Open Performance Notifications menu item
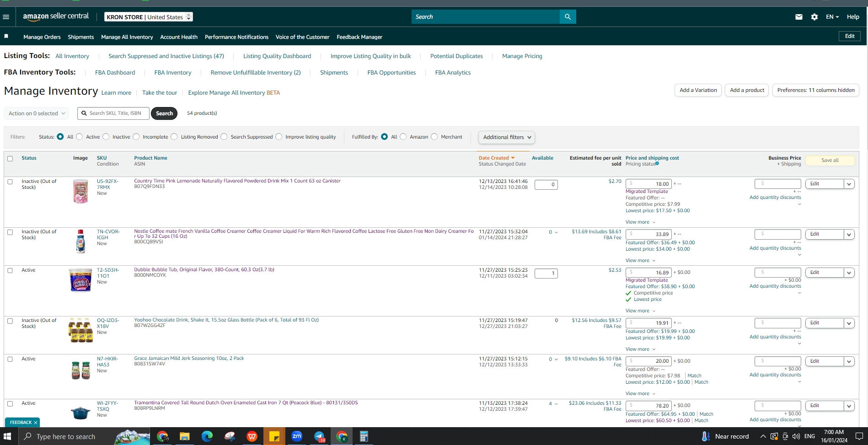This screenshot has height=445, width=868. pos(236,37)
